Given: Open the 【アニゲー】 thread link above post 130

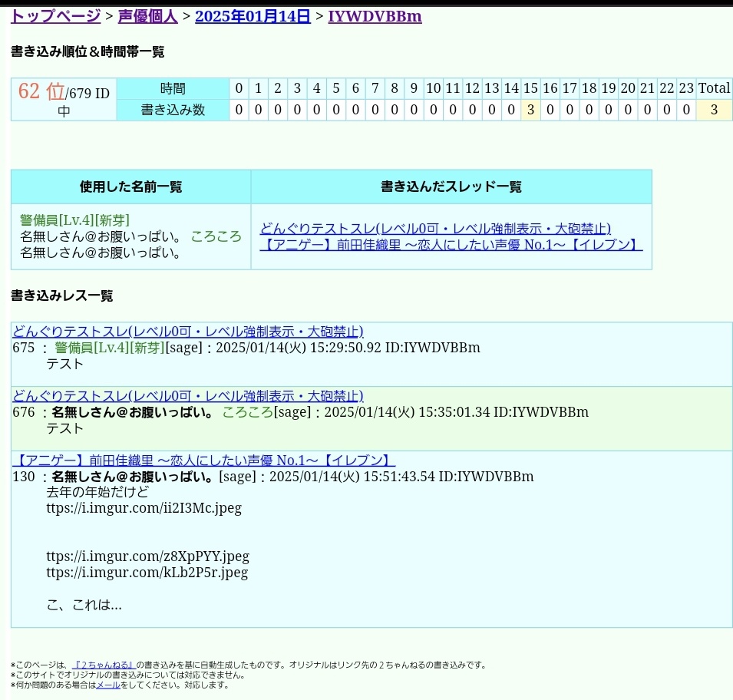Looking at the screenshot, I should coord(204,461).
